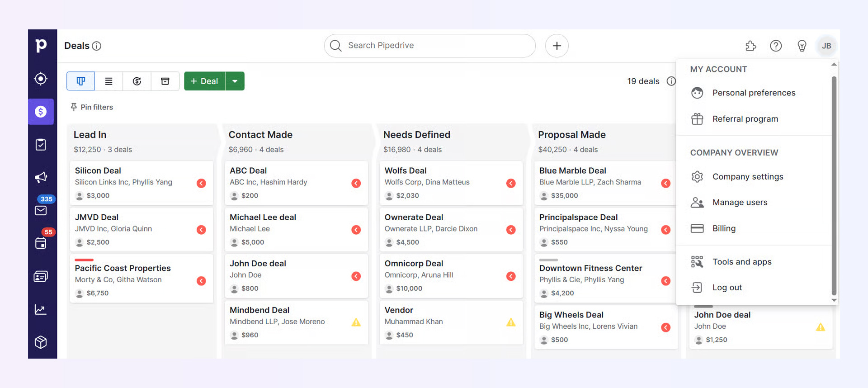868x388 pixels.
Task: Open Projects clipboard icon in sidebar
Action: pos(41,145)
